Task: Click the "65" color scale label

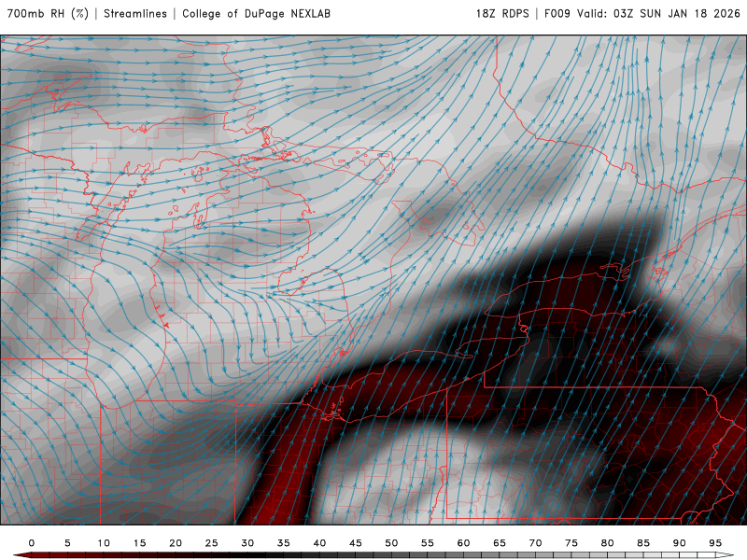Action: point(500,543)
